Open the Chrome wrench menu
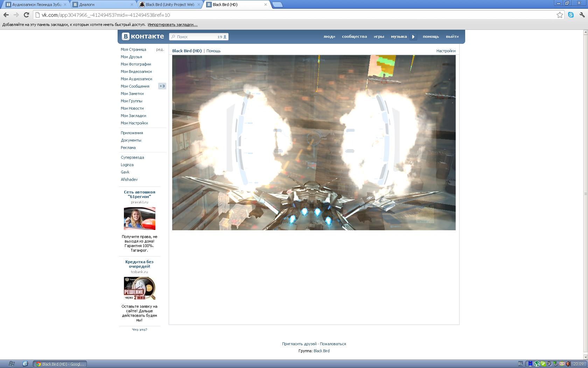The image size is (588, 368). click(582, 15)
